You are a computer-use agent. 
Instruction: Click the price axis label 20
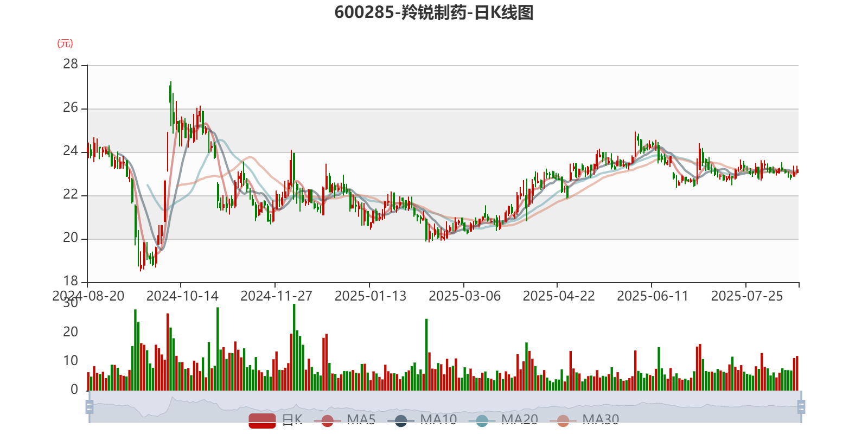click(x=71, y=238)
